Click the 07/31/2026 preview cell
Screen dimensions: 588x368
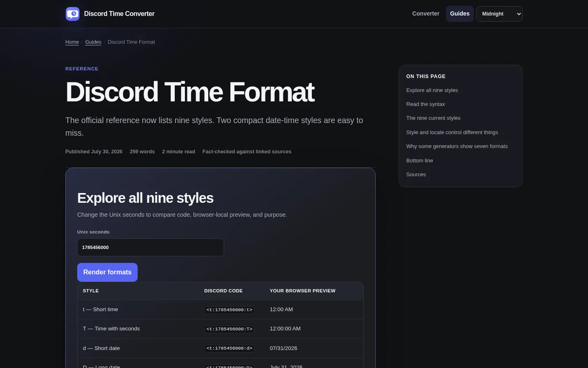(x=283, y=348)
